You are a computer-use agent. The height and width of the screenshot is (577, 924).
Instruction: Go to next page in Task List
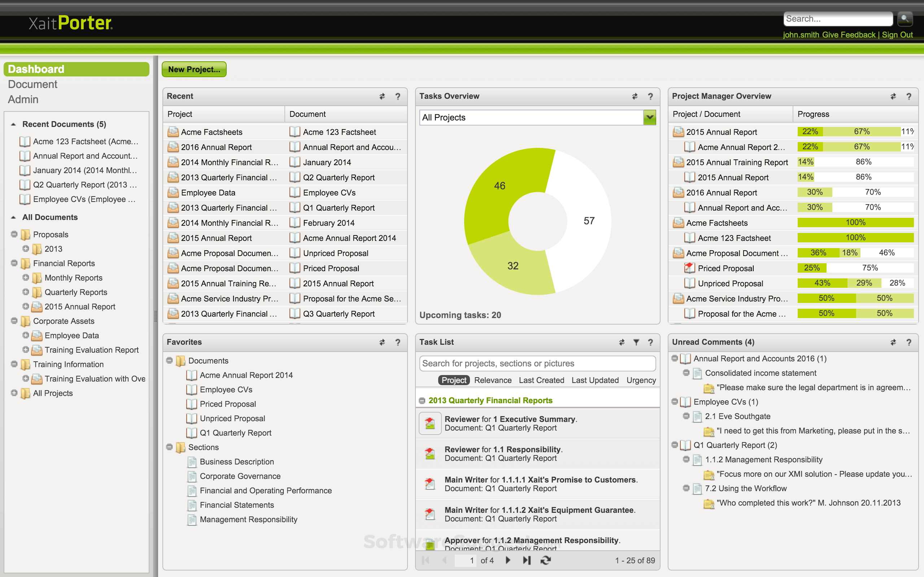coord(508,560)
